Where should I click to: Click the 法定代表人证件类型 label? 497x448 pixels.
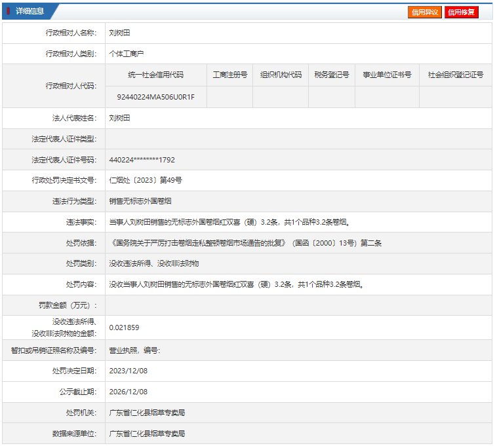(x=64, y=139)
